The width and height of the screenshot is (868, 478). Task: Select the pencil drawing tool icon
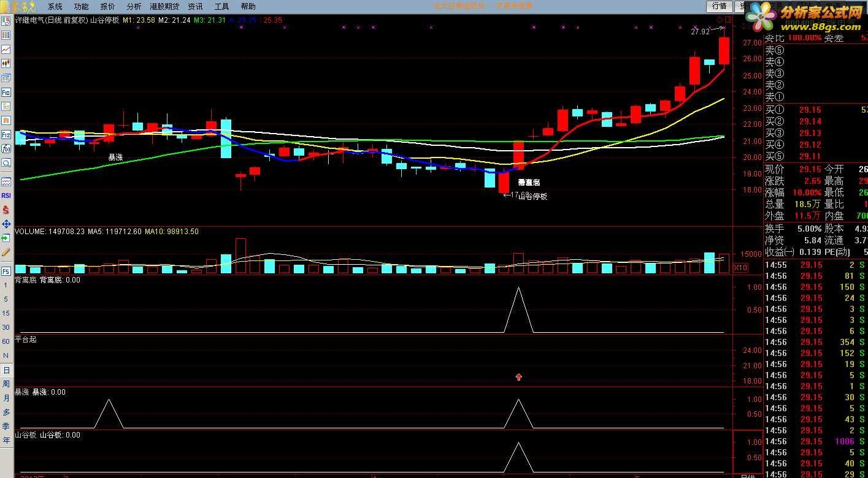coord(6,252)
